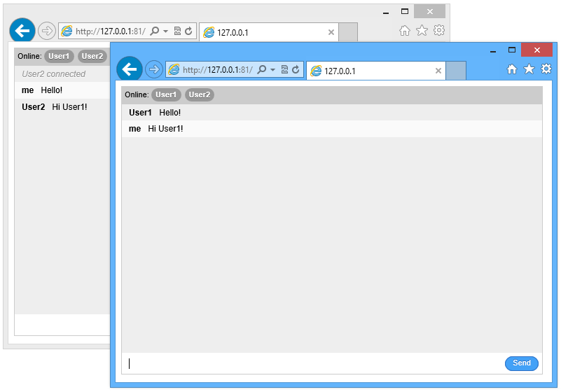Open Tools gear in front window
561x392 pixels.
click(x=546, y=69)
